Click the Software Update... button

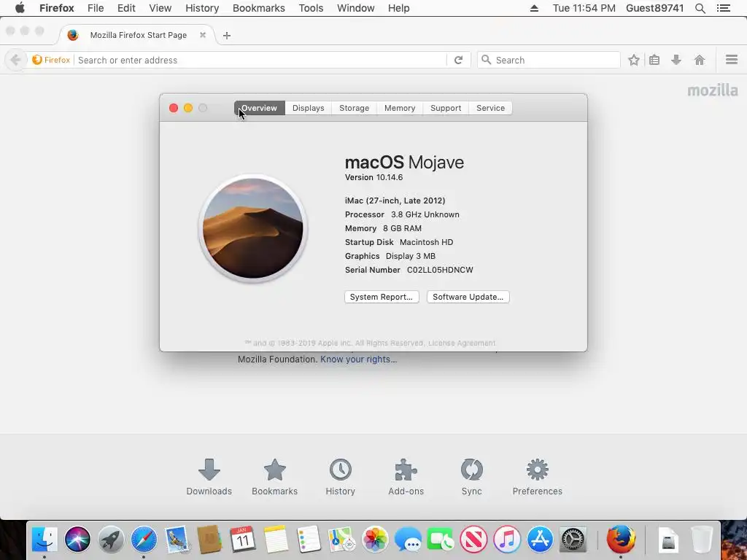click(468, 297)
